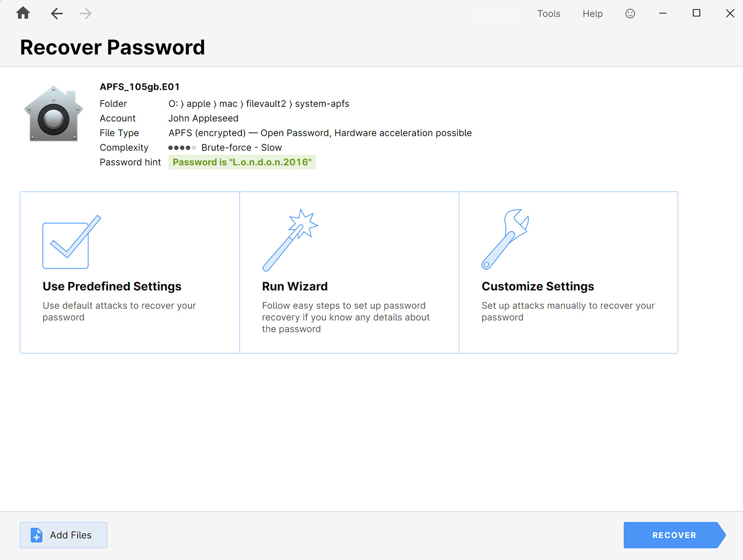Screen dimensions: 743x560
Task: Click the Recover Password heading
Action: pos(112,47)
